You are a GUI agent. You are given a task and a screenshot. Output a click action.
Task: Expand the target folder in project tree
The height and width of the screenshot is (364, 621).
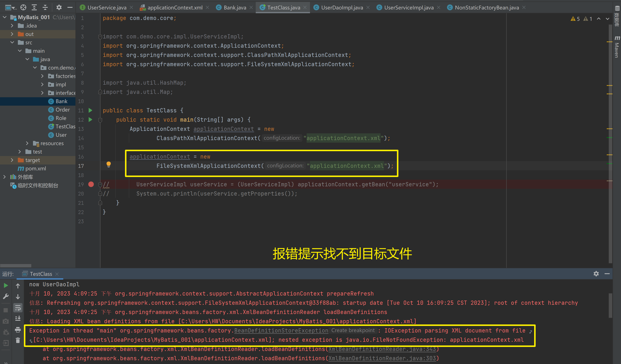[12, 160]
